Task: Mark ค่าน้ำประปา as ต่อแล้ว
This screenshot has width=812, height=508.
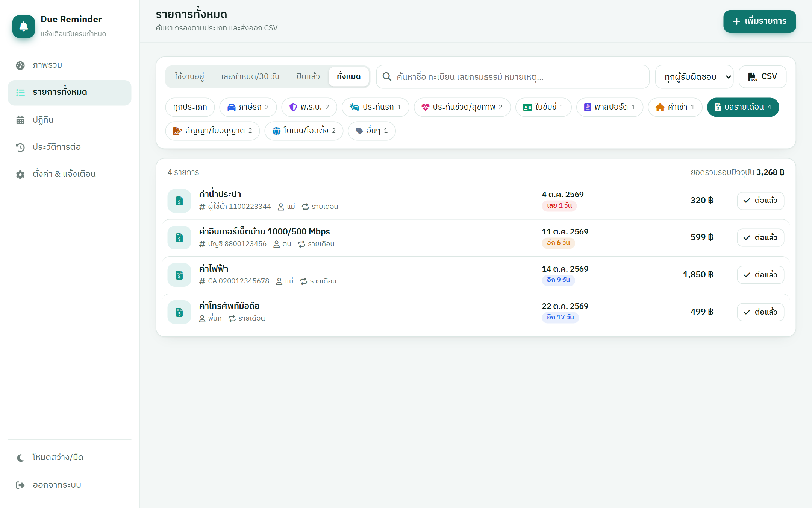Action: [x=760, y=201]
